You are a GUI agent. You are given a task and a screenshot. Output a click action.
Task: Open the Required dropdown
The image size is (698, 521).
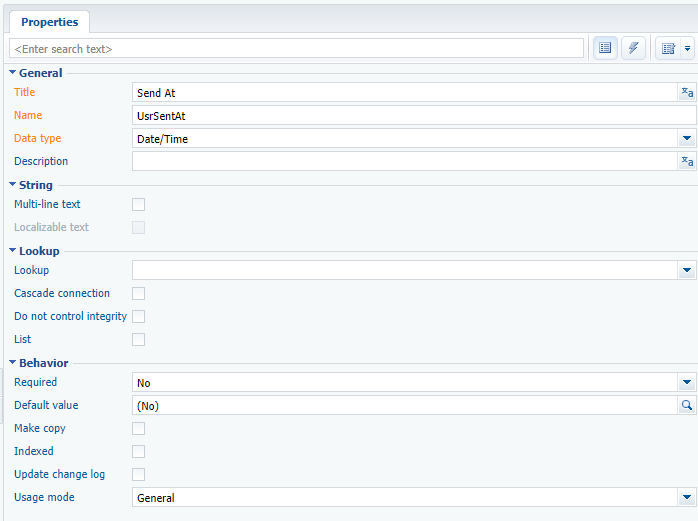[x=687, y=383]
